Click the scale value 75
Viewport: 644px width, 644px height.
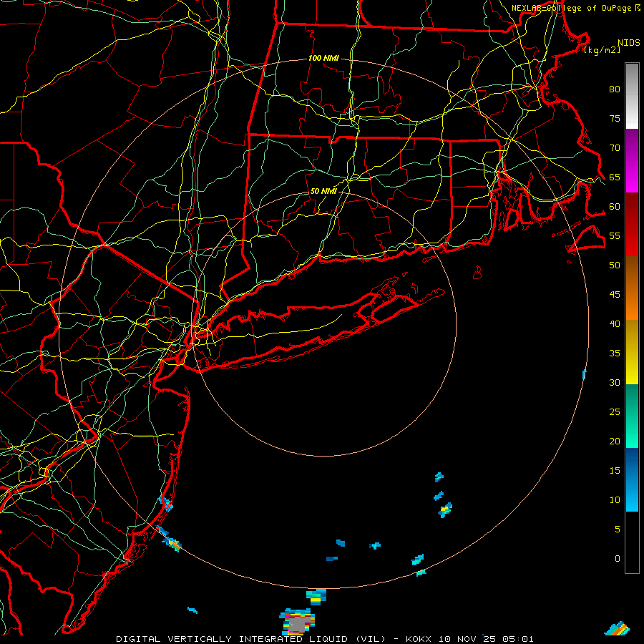[x=615, y=119]
